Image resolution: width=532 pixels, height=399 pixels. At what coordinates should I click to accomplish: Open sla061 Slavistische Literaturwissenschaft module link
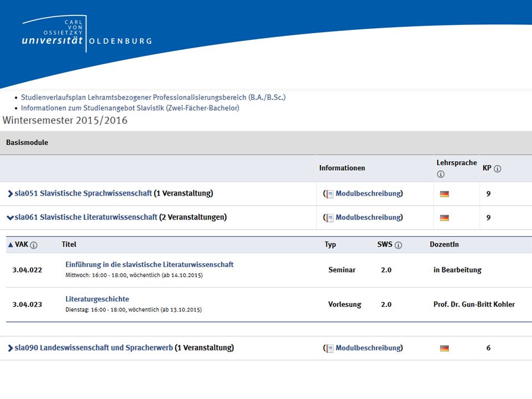(86, 217)
